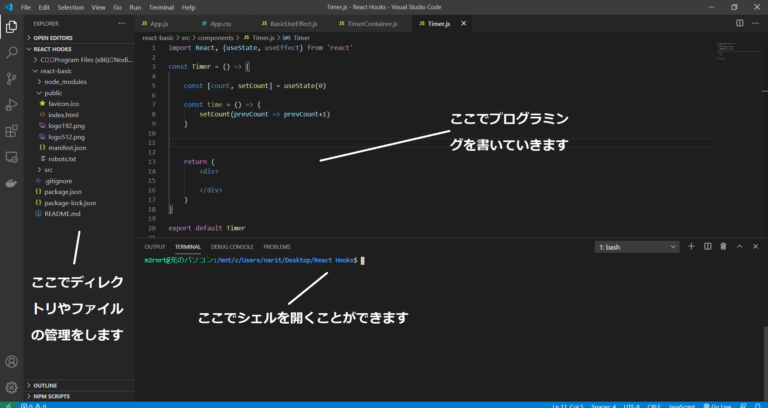Open the File menu

click(25, 7)
